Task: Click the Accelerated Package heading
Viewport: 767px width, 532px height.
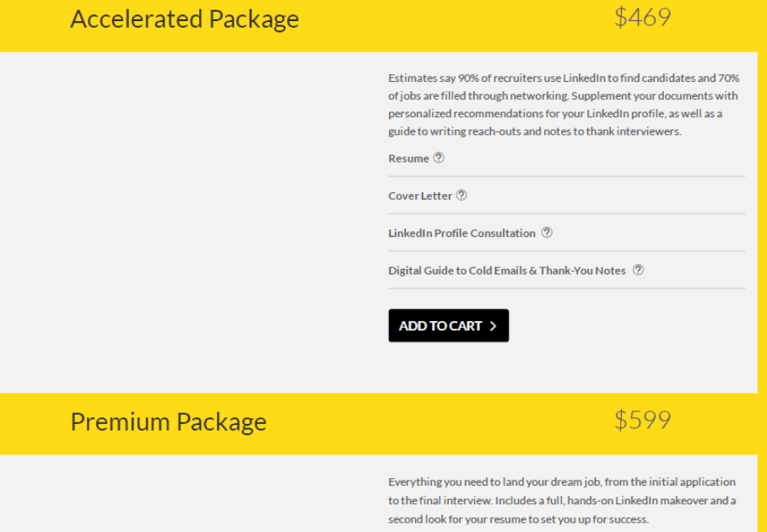Action: tap(185, 19)
